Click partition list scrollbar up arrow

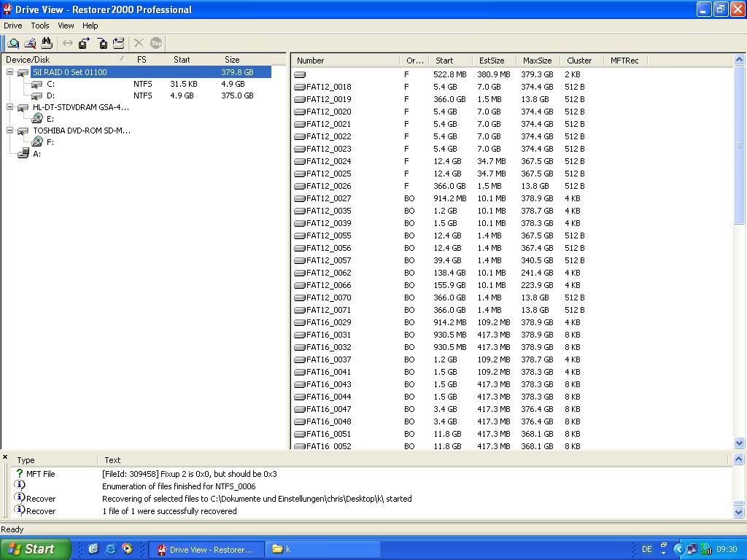click(x=740, y=60)
